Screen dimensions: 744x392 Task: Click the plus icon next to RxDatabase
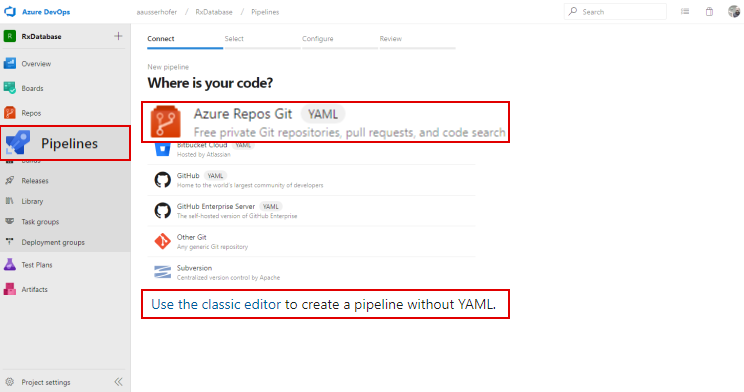coord(118,36)
